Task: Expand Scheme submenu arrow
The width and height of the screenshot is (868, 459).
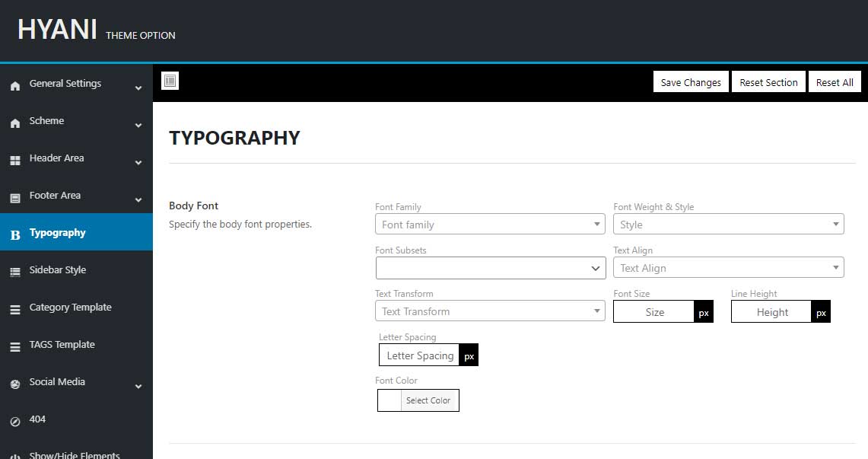Action: [138, 125]
